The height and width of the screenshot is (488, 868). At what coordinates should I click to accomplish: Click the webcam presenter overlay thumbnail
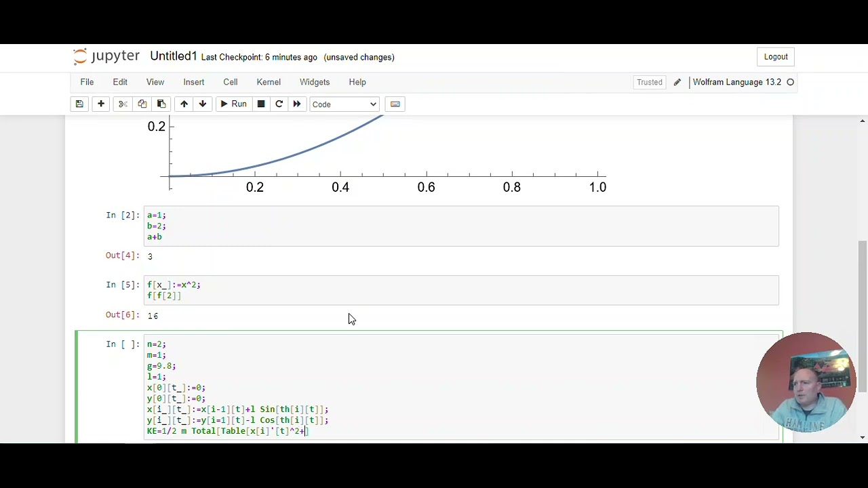806,382
